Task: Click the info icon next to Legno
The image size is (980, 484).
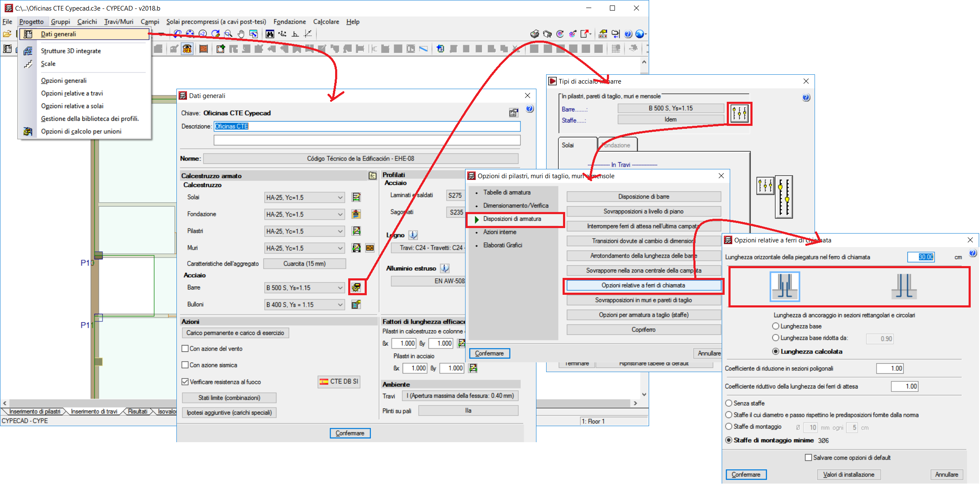Action: [413, 235]
